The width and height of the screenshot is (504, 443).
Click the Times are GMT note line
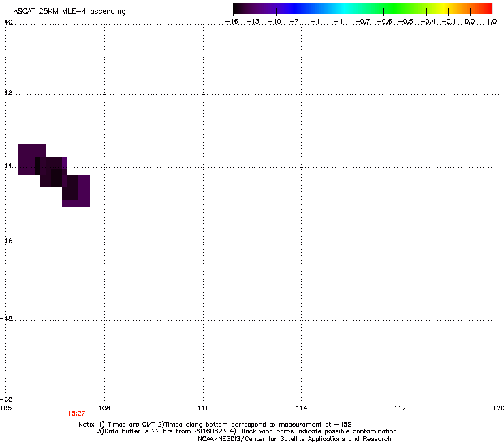pyautogui.click(x=215, y=425)
